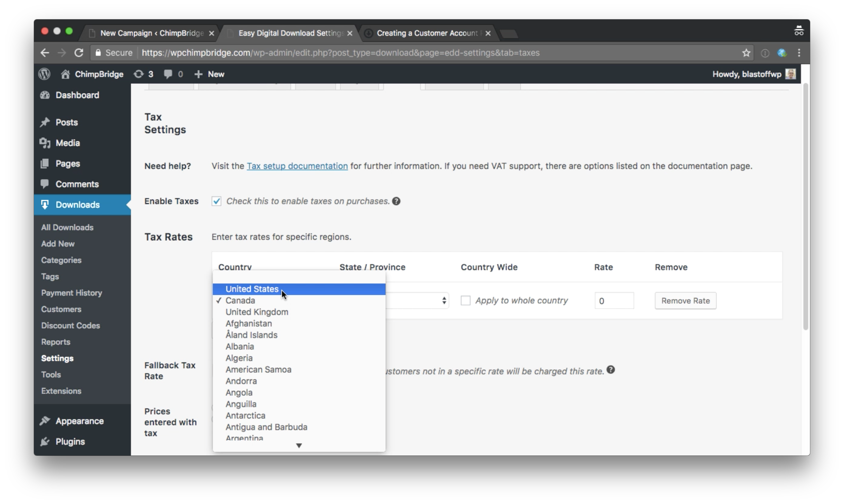Click the Enable Taxes help question mark icon
Screen dimensions: 844x504
point(396,201)
